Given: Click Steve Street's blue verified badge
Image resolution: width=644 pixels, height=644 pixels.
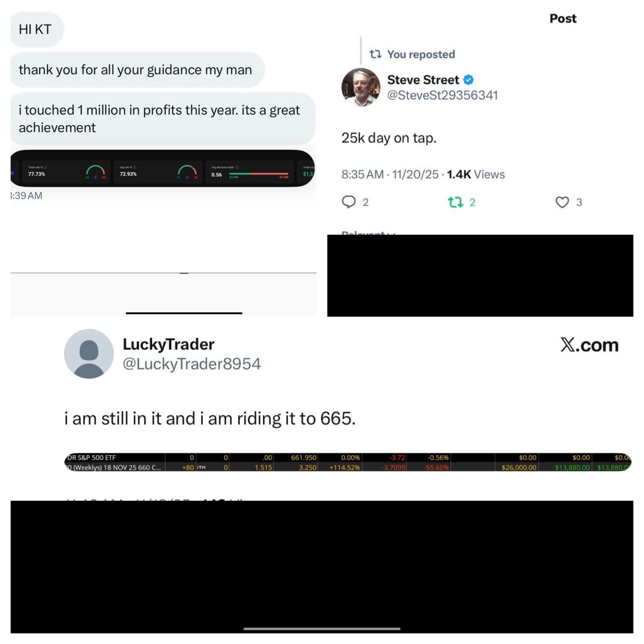Looking at the screenshot, I should pos(468,80).
